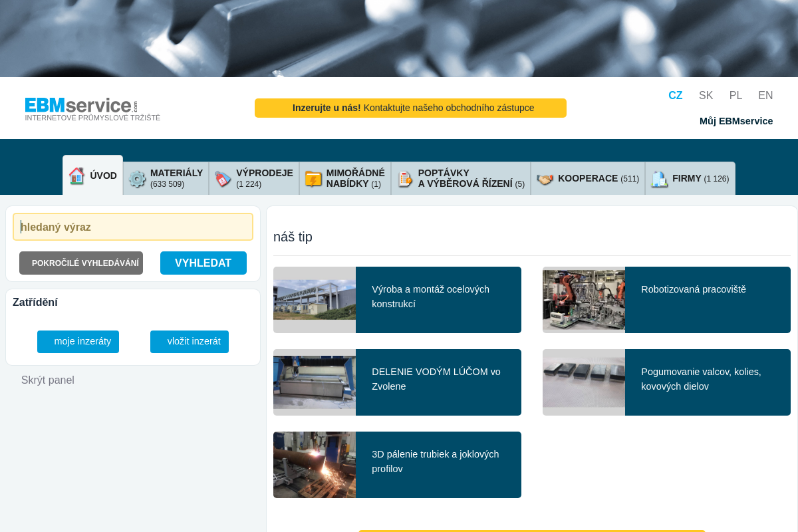Click the handshake icon for Kooperace

(x=545, y=179)
